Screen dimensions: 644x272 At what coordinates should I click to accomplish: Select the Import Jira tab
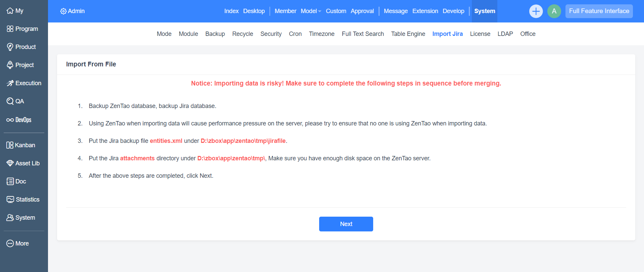[x=447, y=34]
